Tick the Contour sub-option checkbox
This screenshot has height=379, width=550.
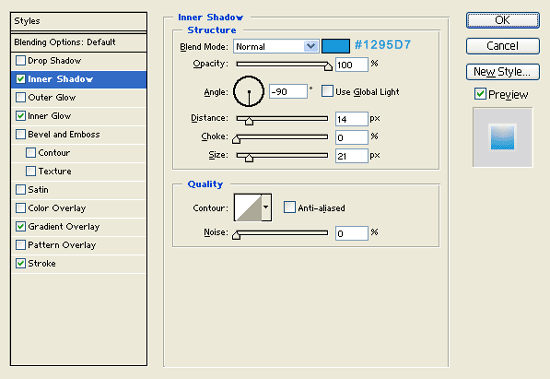31,153
